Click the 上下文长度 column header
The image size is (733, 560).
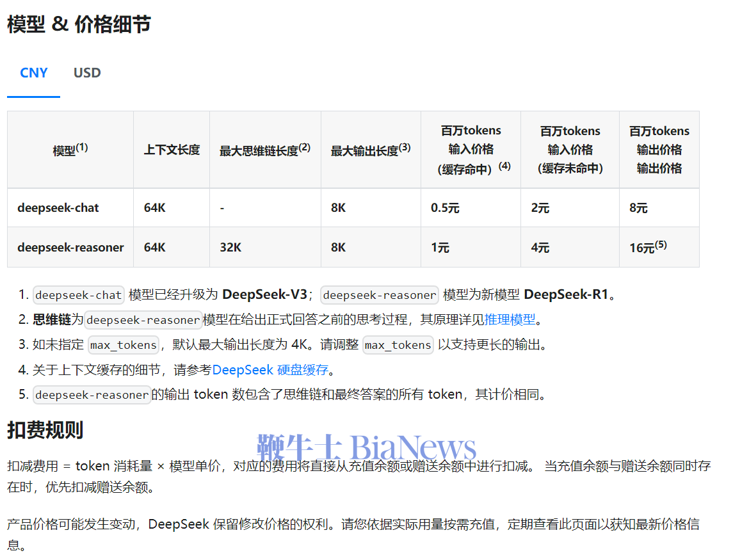click(172, 150)
